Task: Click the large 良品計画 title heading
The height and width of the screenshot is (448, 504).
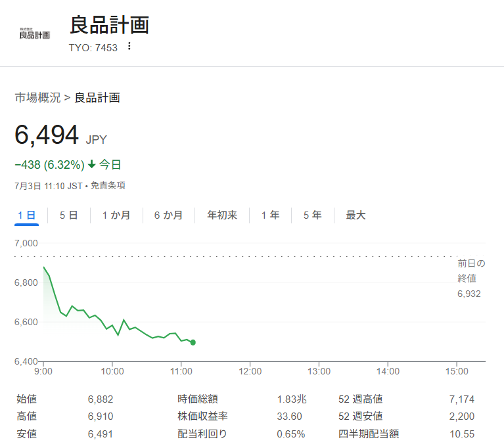Action: click(109, 25)
